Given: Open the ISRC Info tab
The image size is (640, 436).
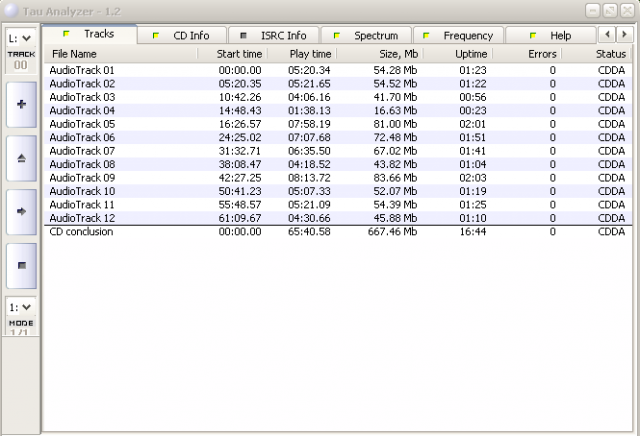Looking at the screenshot, I should click(x=274, y=36).
